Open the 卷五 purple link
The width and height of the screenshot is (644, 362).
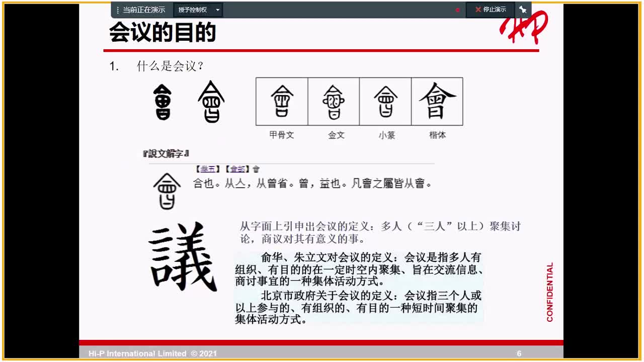(207, 168)
